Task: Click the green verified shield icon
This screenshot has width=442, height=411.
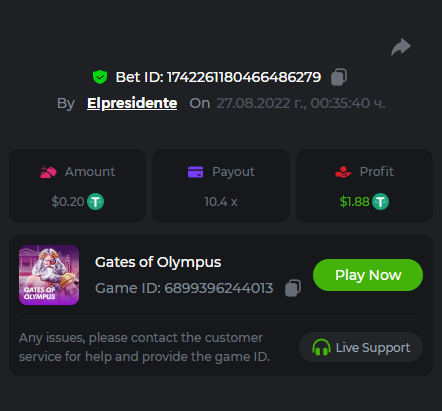Action: point(100,77)
